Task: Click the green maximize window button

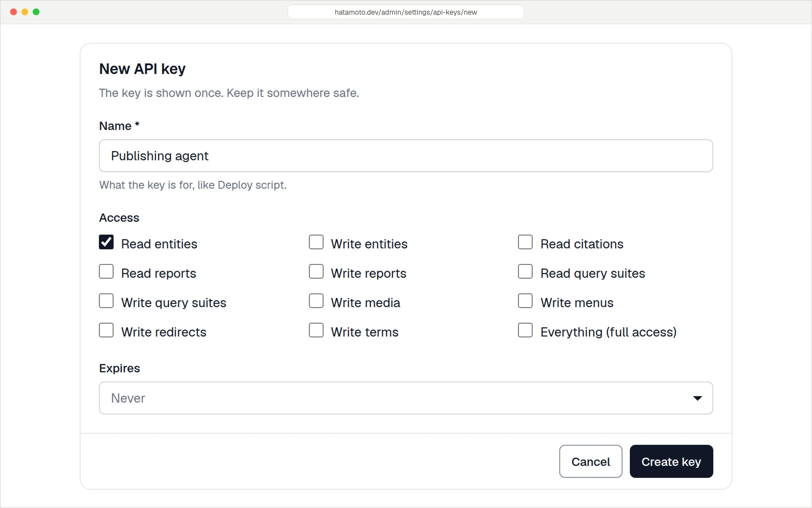Action: click(x=36, y=12)
